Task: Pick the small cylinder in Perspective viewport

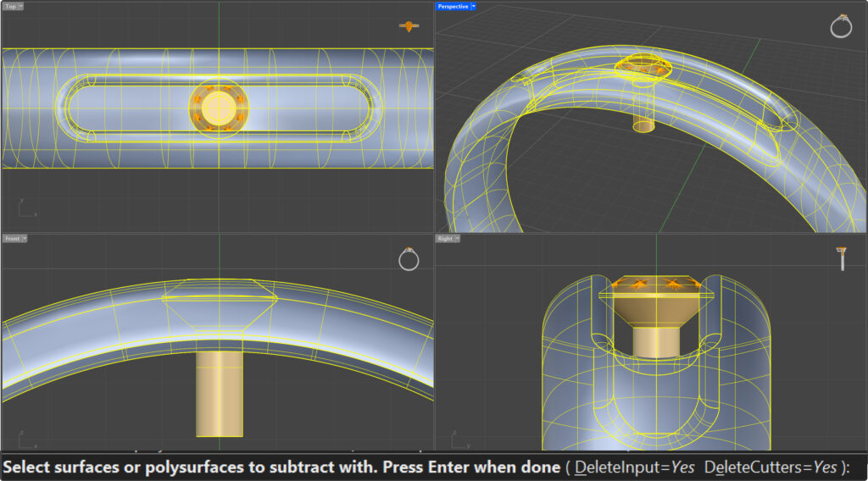Action: point(645,124)
